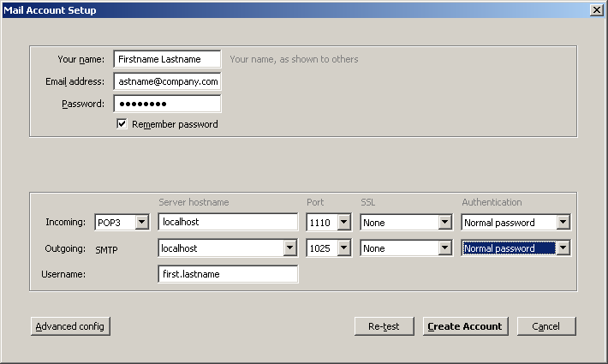This screenshot has width=608, height=364.
Task: Click the Email address input field
Action: click(167, 81)
